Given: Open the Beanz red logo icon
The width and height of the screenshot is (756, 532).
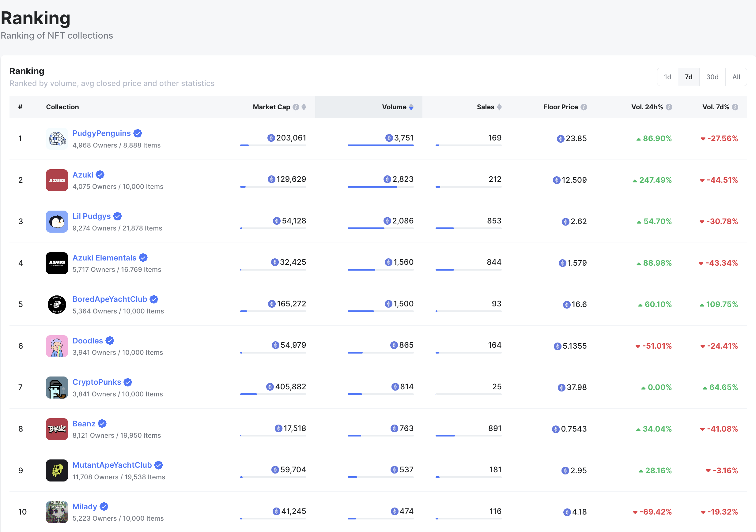Looking at the screenshot, I should 57,429.
